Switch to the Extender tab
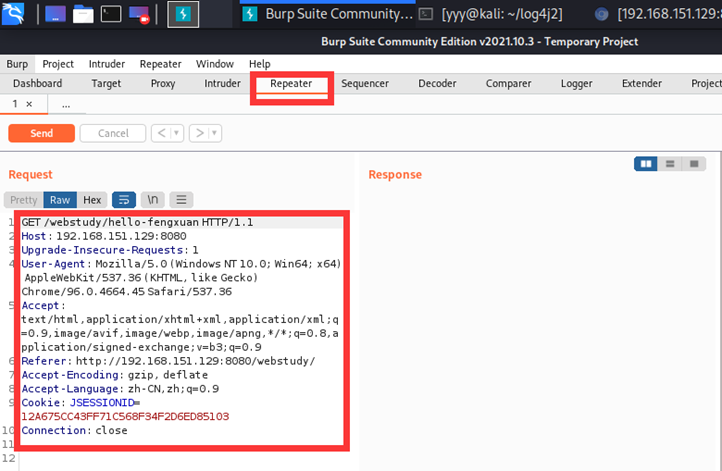 click(641, 83)
